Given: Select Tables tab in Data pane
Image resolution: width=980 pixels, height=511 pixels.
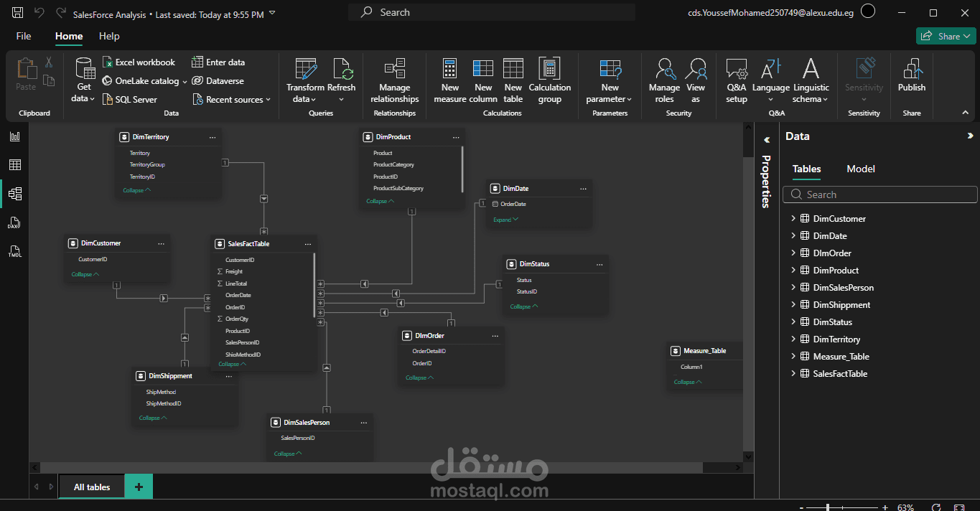Looking at the screenshot, I should [x=807, y=169].
